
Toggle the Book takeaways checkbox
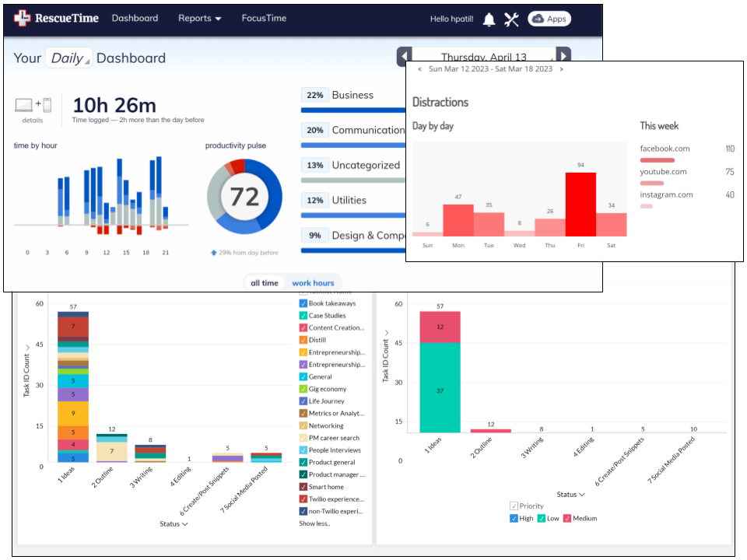303,303
